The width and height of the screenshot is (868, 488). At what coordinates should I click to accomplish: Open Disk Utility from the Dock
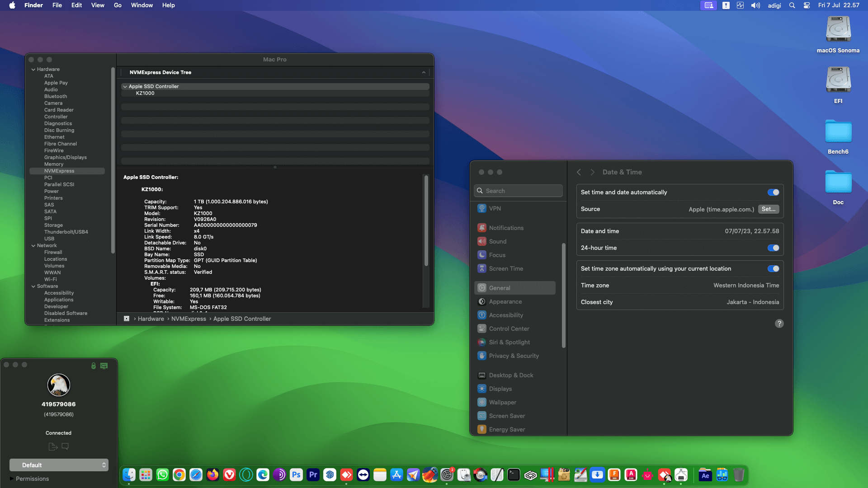pos(463,475)
